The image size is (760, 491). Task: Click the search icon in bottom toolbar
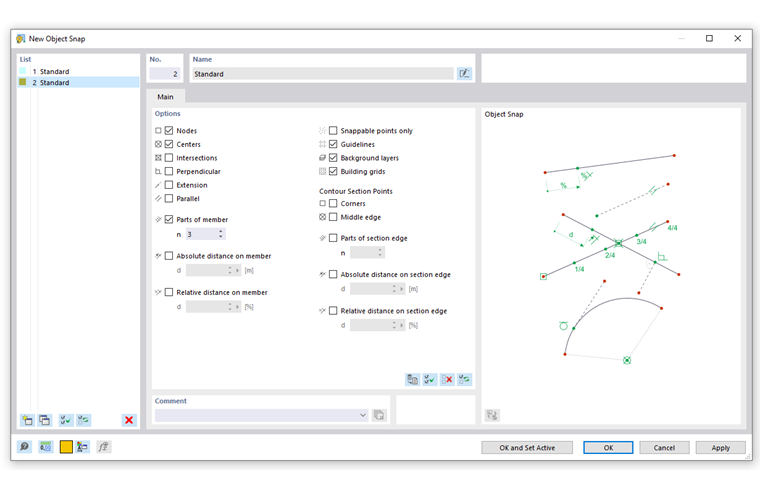[x=24, y=447]
